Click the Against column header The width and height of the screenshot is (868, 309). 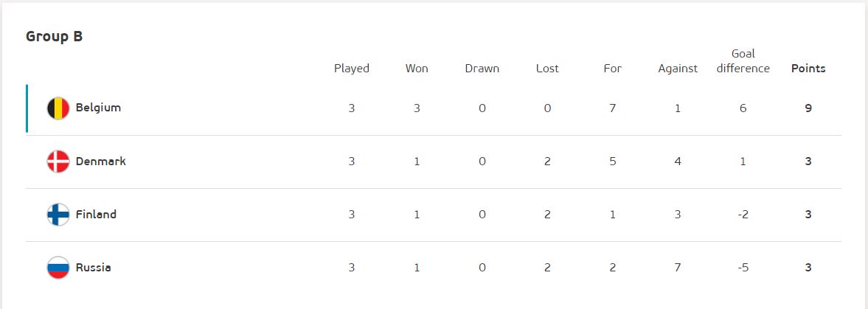678,69
